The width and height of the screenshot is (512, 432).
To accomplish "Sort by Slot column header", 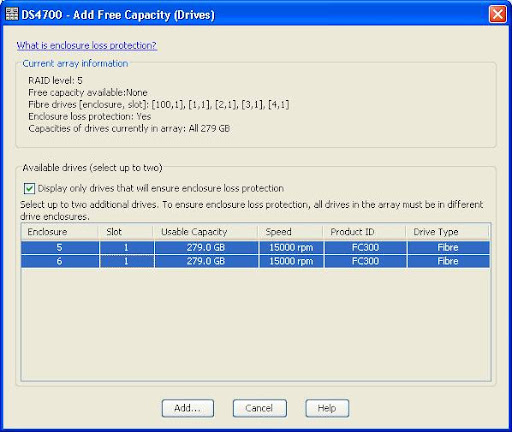I will pyautogui.click(x=126, y=232).
